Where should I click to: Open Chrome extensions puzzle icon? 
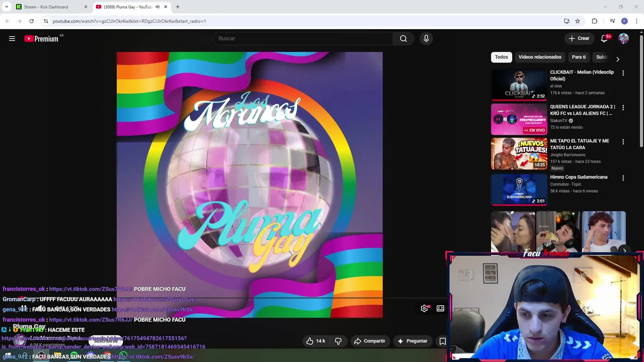[x=594, y=21]
